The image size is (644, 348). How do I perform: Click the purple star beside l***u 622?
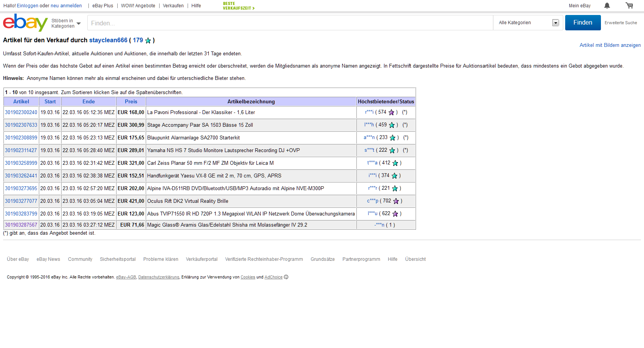tap(395, 214)
